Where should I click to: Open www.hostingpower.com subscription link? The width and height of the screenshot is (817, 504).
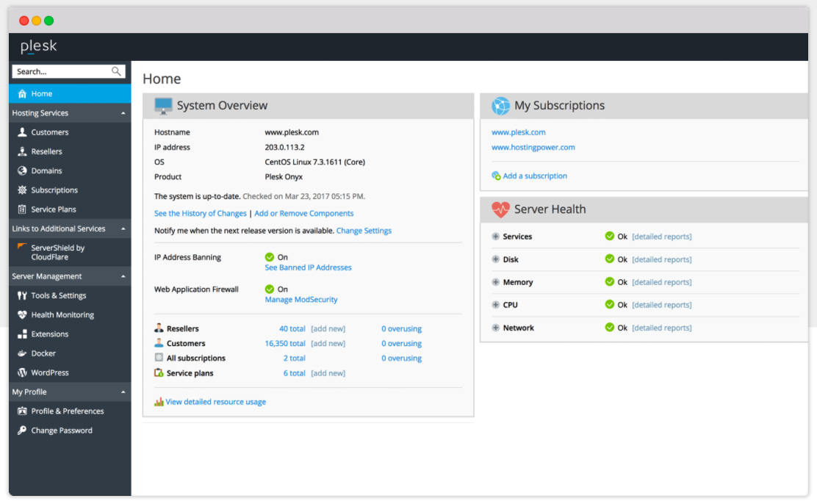click(533, 148)
